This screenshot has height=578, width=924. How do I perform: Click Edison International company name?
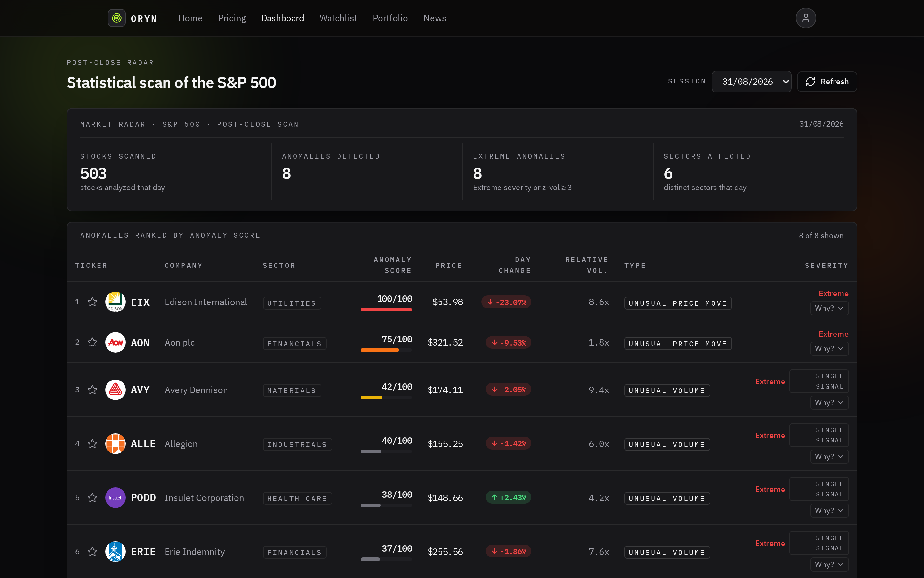pos(206,302)
